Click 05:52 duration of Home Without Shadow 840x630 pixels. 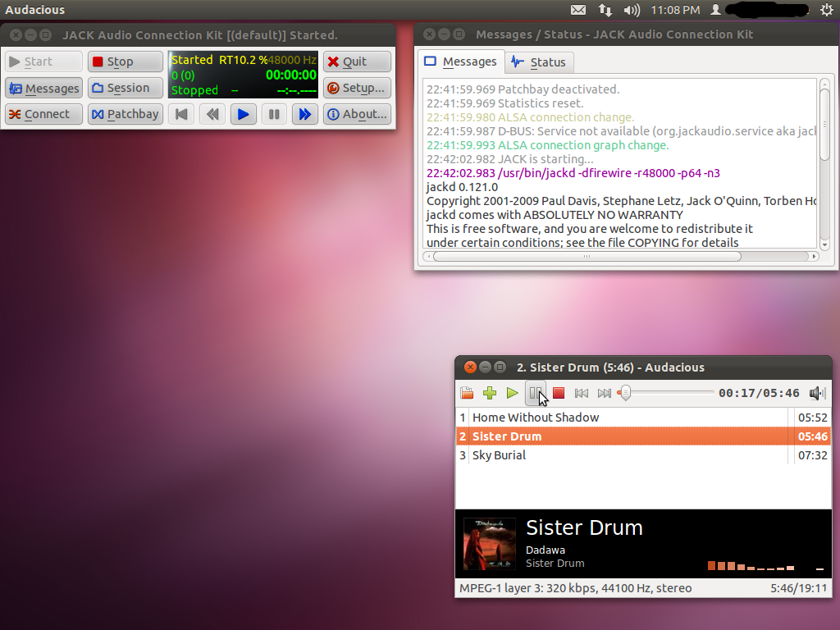click(813, 418)
